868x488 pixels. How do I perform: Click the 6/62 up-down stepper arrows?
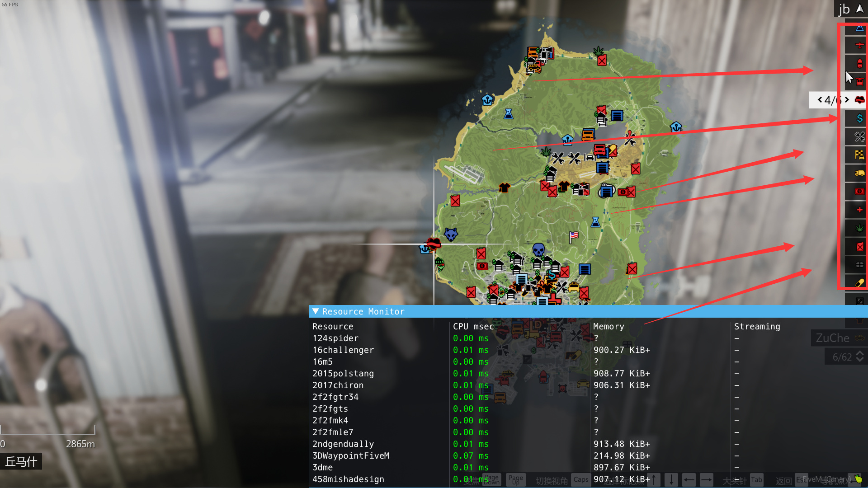click(860, 357)
